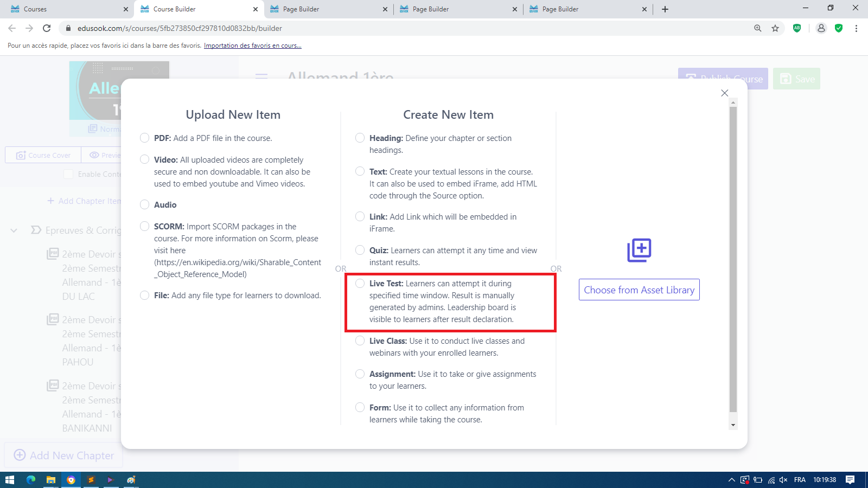Pick the SCORM radio option
Image resolution: width=868 pixels, height=488 pixels.
point(144,226)
